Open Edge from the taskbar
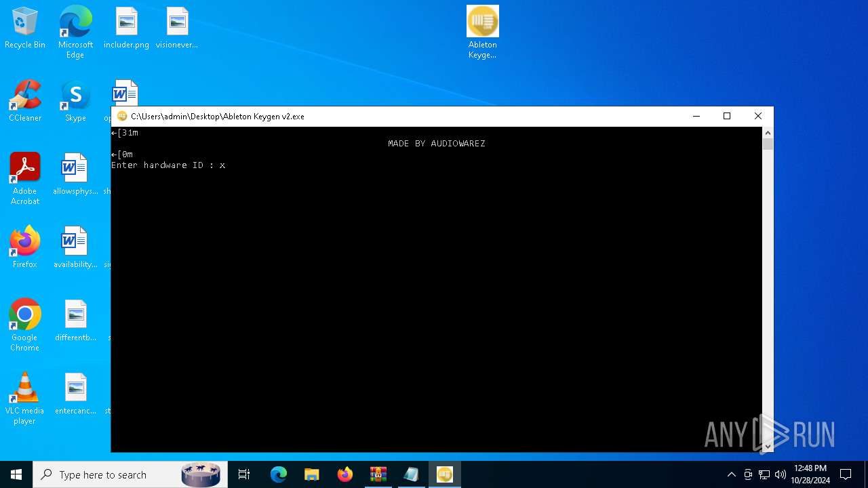 [279, 474]
